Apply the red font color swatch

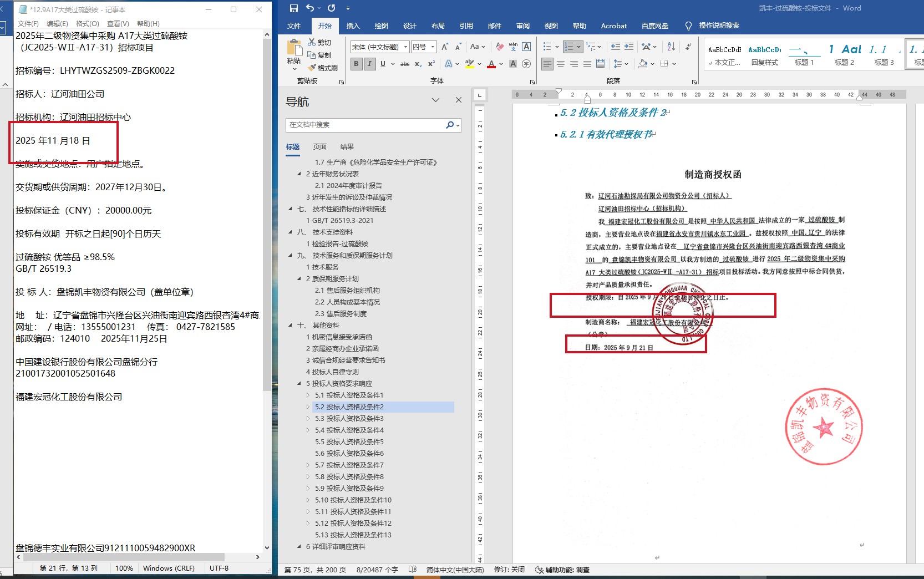point(491,64)
